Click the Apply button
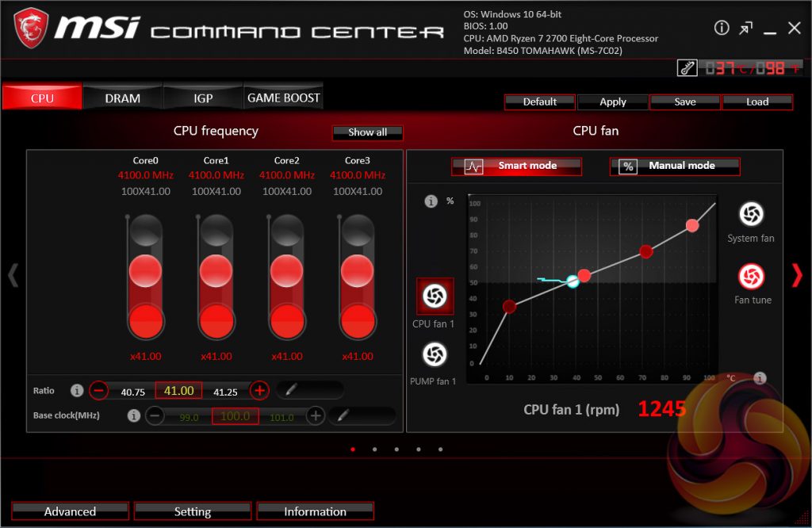Screen dimensions: 812x528 click(613, 102)
